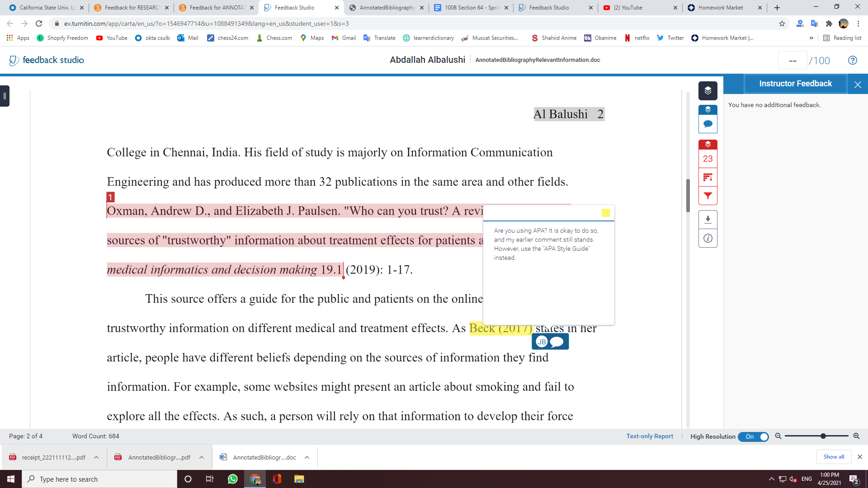Expand AnnotatedBibliogr doc download options
This screenshot has width=868, height=488.
(307, 457)
